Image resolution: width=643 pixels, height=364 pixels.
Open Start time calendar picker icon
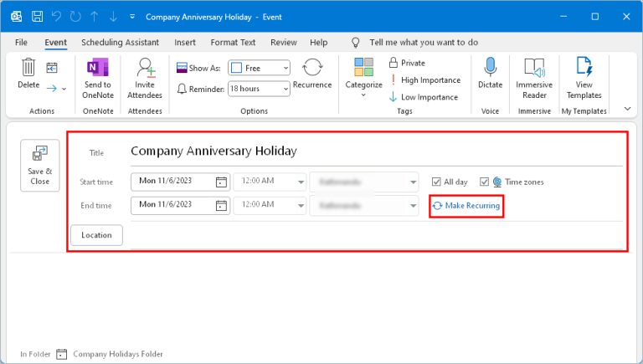pyautogui.click(x=221, y=182)
